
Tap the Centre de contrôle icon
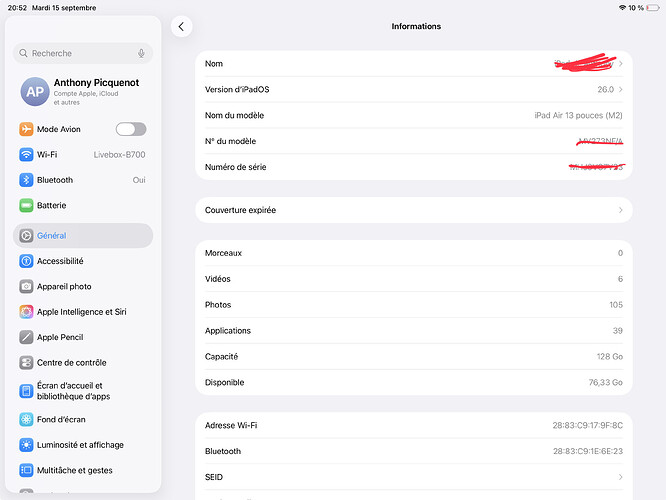26,363
